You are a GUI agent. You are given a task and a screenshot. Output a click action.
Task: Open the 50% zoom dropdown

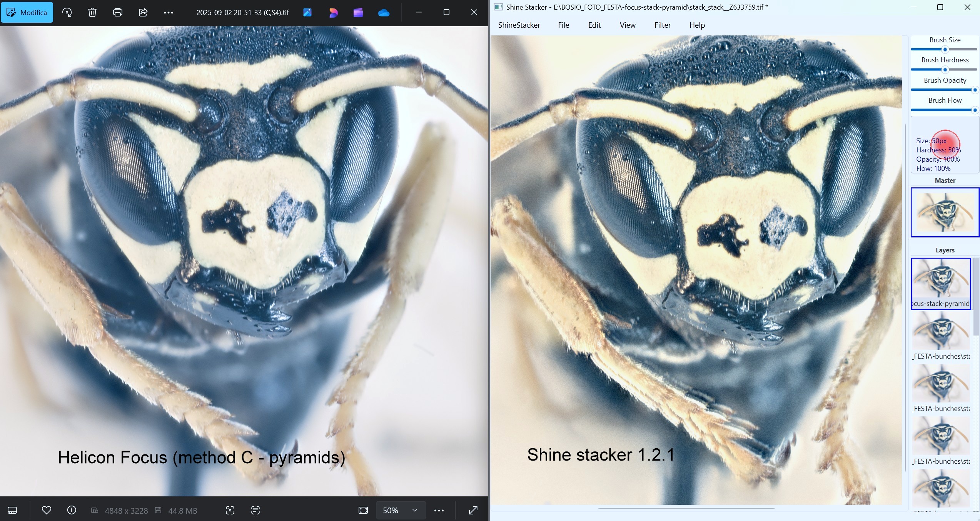click(x=400, y=510)
